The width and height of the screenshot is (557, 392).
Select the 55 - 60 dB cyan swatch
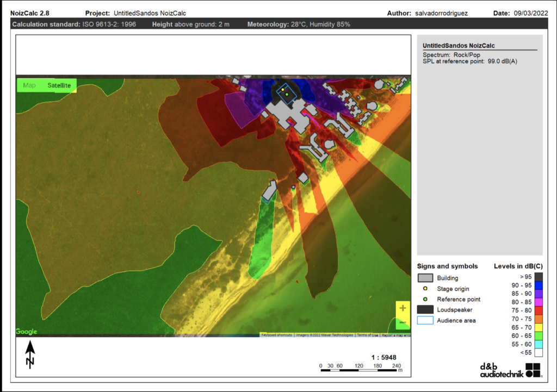point(538,344)
